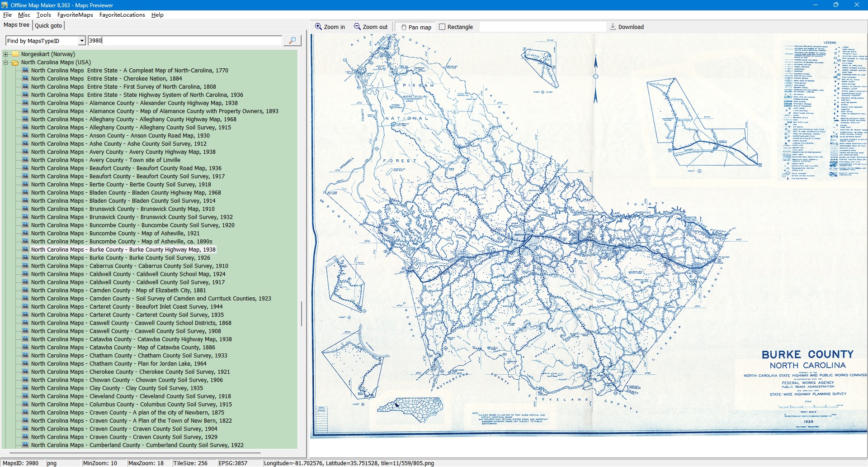Screen dimensions: 868x467
Task: Click the maps tree vertical scrollbar
Action: click(302, 313)
